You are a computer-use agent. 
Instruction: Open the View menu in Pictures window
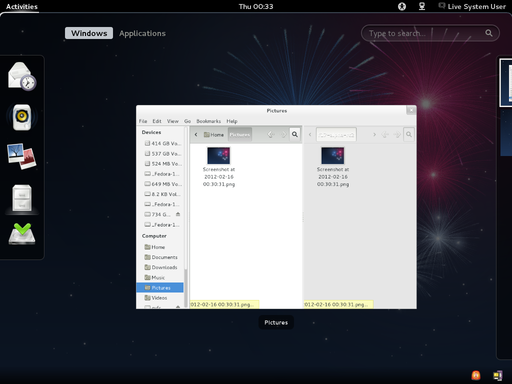point(173,121)
